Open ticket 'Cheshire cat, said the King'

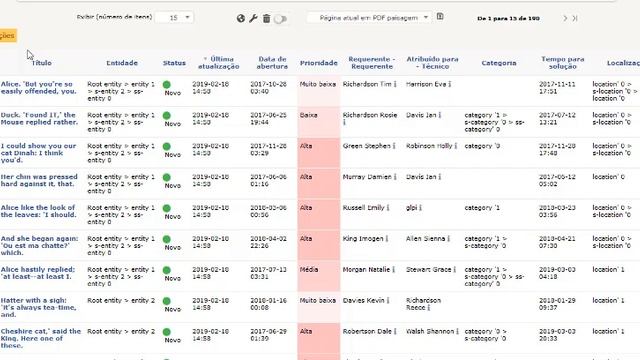pyautogui.click(x=41, y=338)
